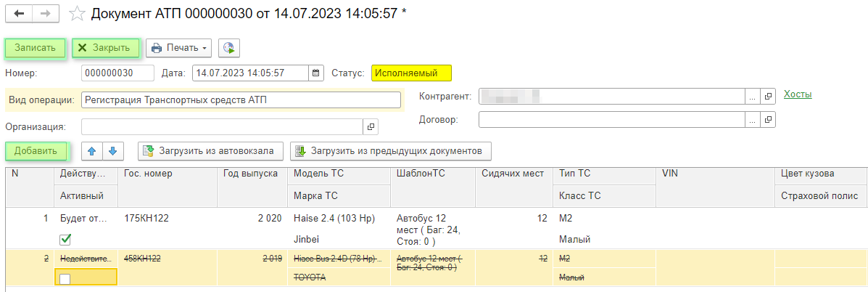The width and height of the screenshot is (868, 292).
Task: Open the Контрагент record with open icon
Action: 769,96
